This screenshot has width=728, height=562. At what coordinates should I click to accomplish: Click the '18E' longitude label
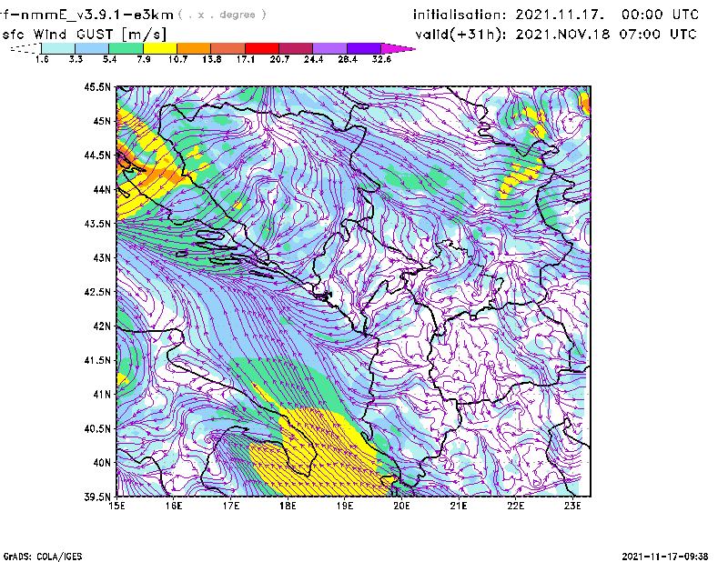click(x=288, y=506)
